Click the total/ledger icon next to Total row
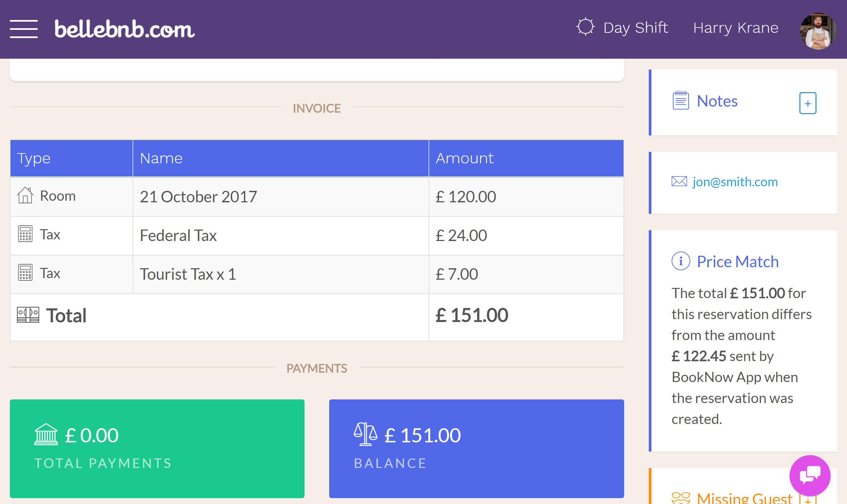This screenshot has width=847, height=504. (28, 313)
